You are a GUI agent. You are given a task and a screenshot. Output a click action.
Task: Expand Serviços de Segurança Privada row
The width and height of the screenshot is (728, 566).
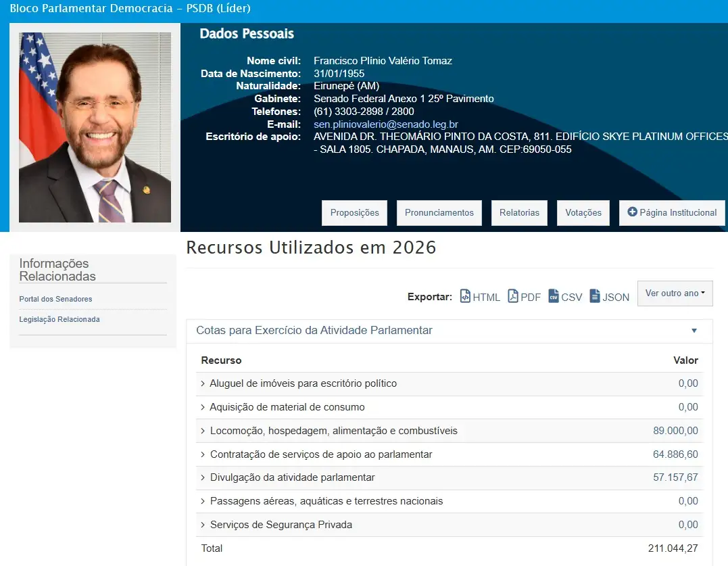[202, 525]
